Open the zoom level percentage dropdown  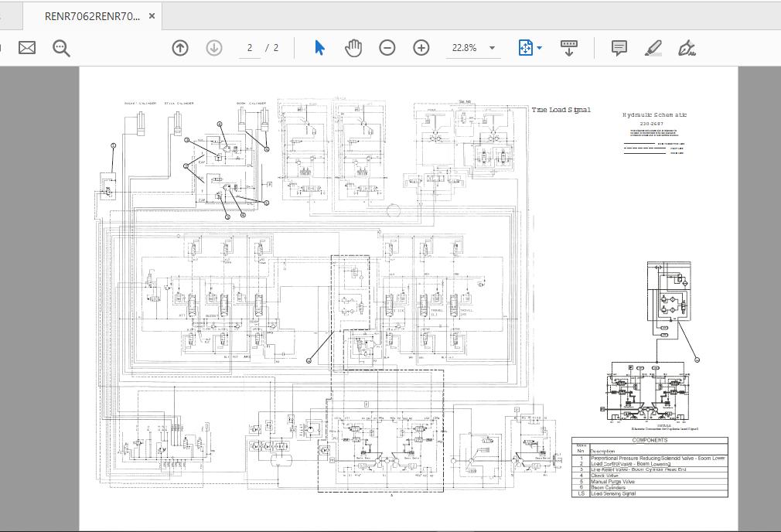492,48
